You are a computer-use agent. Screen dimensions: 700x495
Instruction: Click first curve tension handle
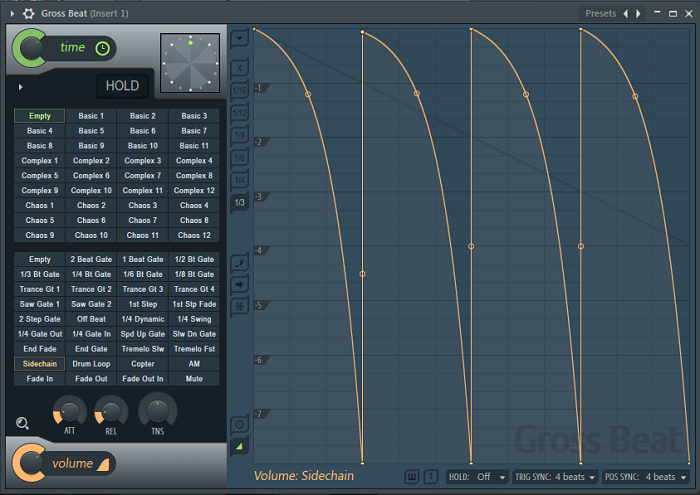pyautogui.click(x=308, y=94)
